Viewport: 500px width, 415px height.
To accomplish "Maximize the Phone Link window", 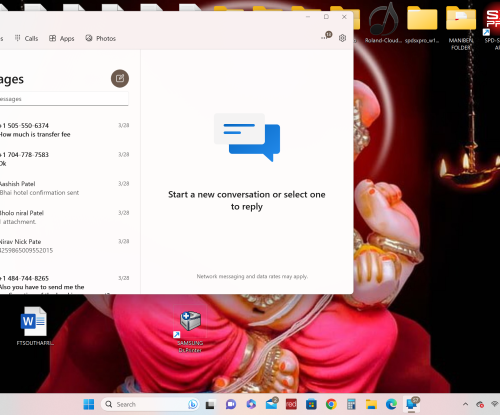I will 326,17.
